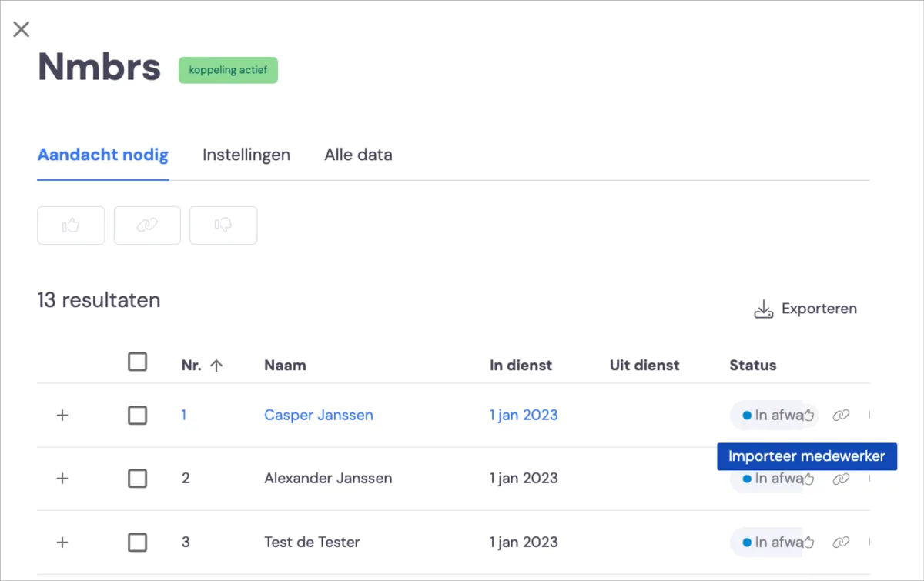
Task: Check the box for Test de Tester
Action: (138, 543)
